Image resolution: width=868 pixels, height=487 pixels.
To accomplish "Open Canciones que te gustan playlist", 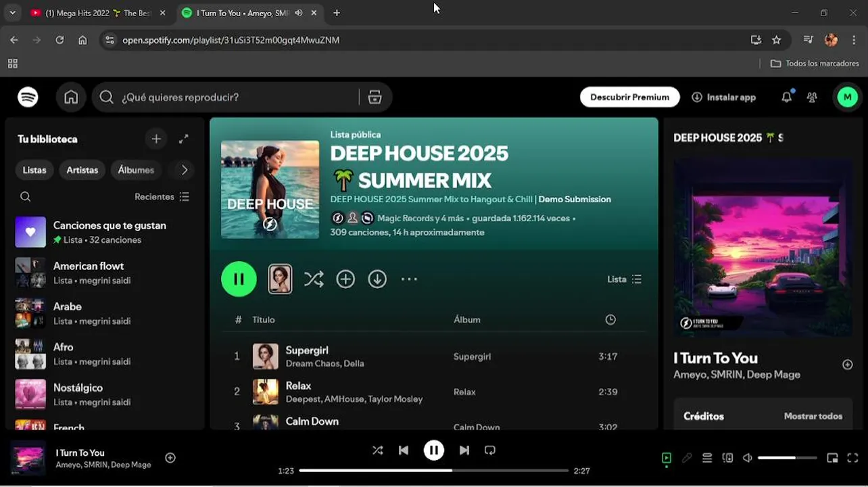I will pos(105,232).
